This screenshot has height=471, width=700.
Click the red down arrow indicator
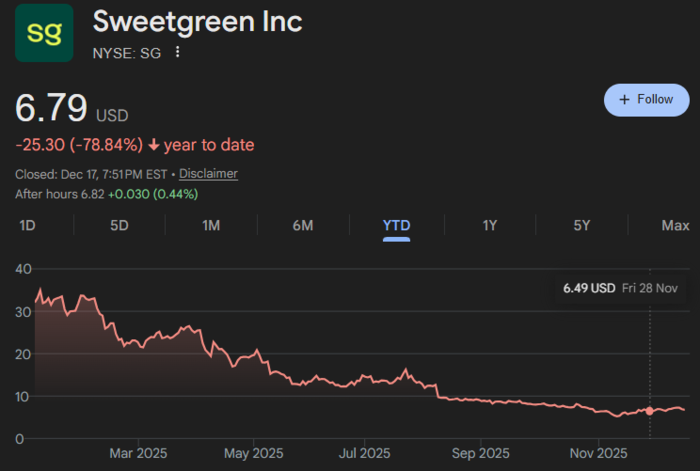tap(154, 145)
